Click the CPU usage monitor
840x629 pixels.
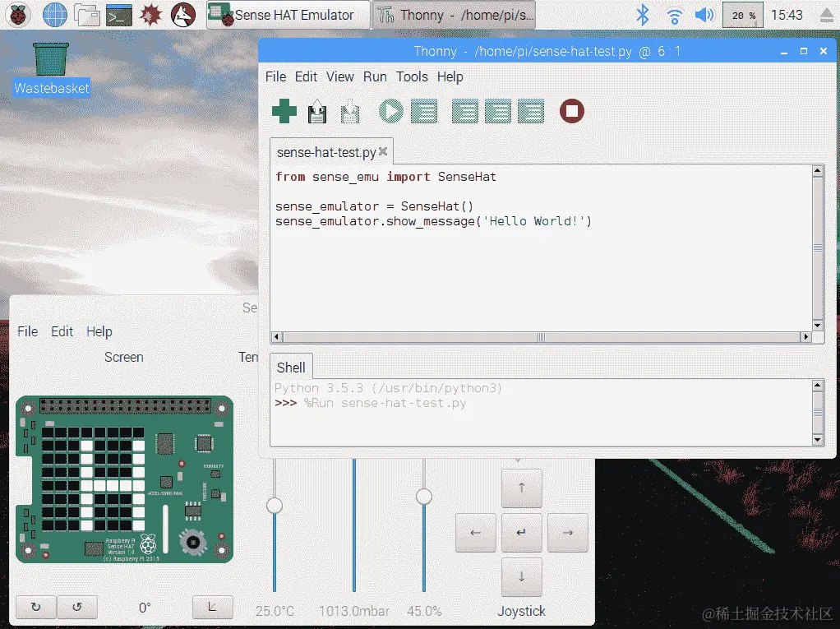point(742,15)
